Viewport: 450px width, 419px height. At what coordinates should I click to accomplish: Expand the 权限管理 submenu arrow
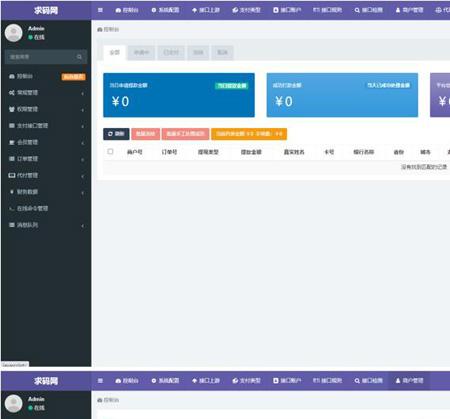82,110
